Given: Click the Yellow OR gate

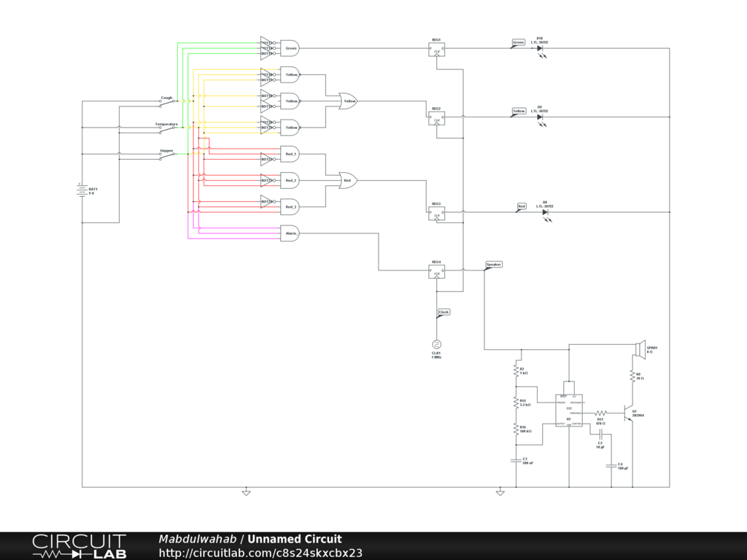Looking at the screenshot, I should (x=347, y=101).
